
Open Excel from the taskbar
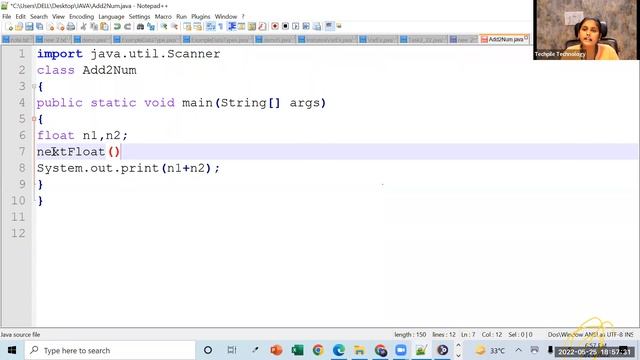[297, 350]
